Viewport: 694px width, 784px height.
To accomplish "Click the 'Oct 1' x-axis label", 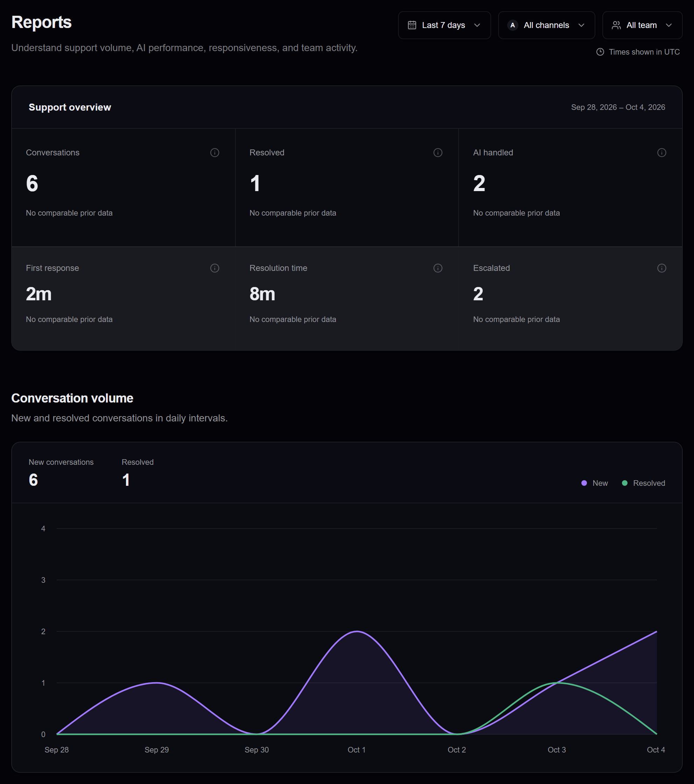I will click(x=356, y=750).
